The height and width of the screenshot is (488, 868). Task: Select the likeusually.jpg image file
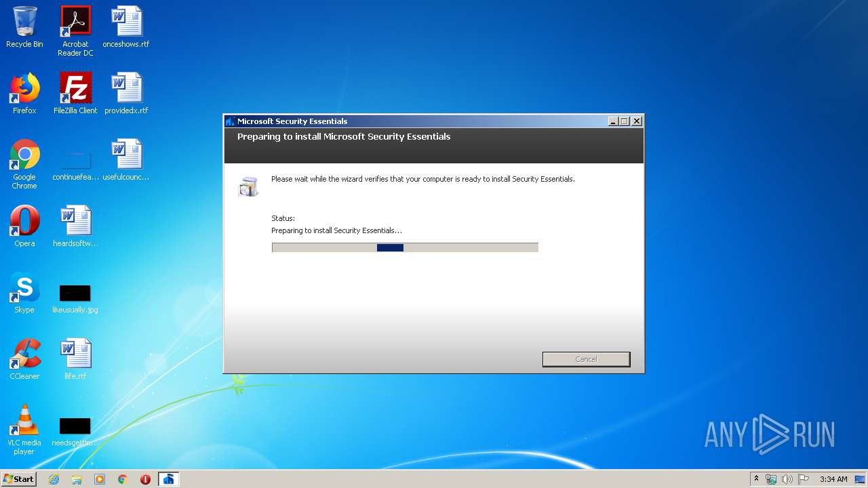pyautogui.click(x=75, y=298)
